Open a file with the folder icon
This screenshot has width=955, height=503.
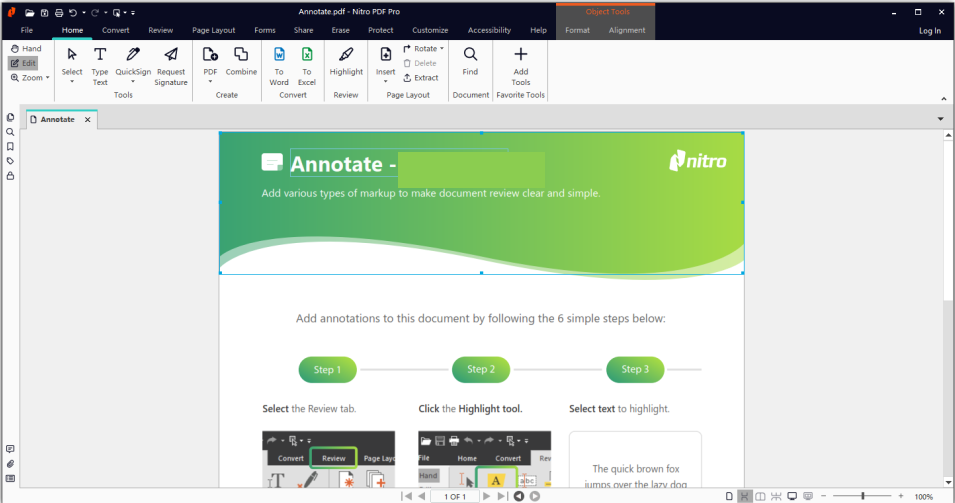click(x=29, y=12)
